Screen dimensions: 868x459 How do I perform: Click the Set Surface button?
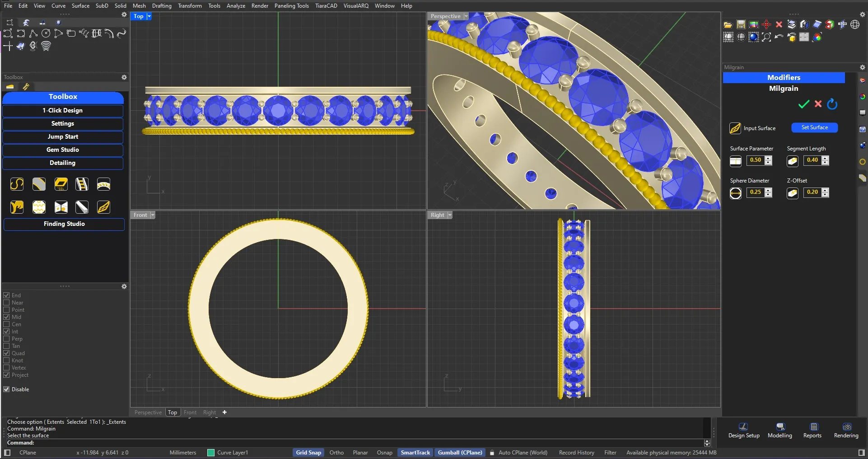pos(814,128)
